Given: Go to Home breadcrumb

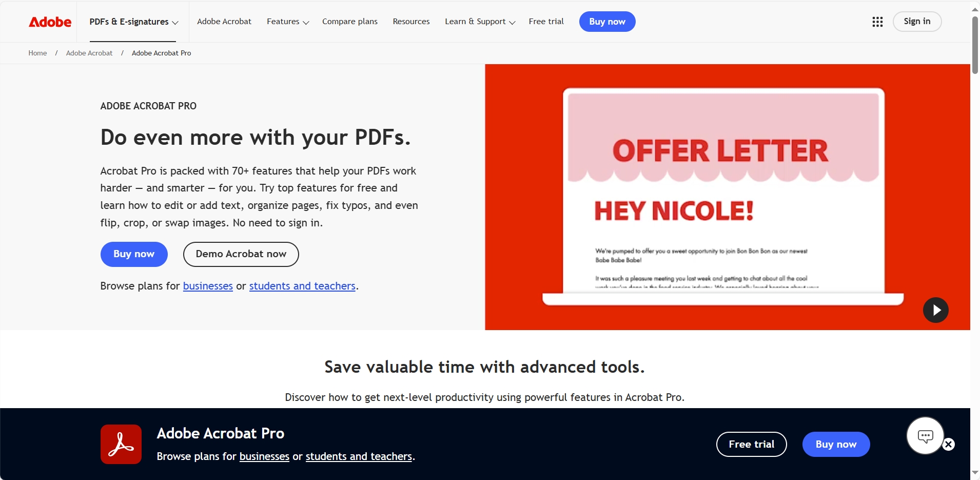Looking at the screenshot, I should [37, 53].
